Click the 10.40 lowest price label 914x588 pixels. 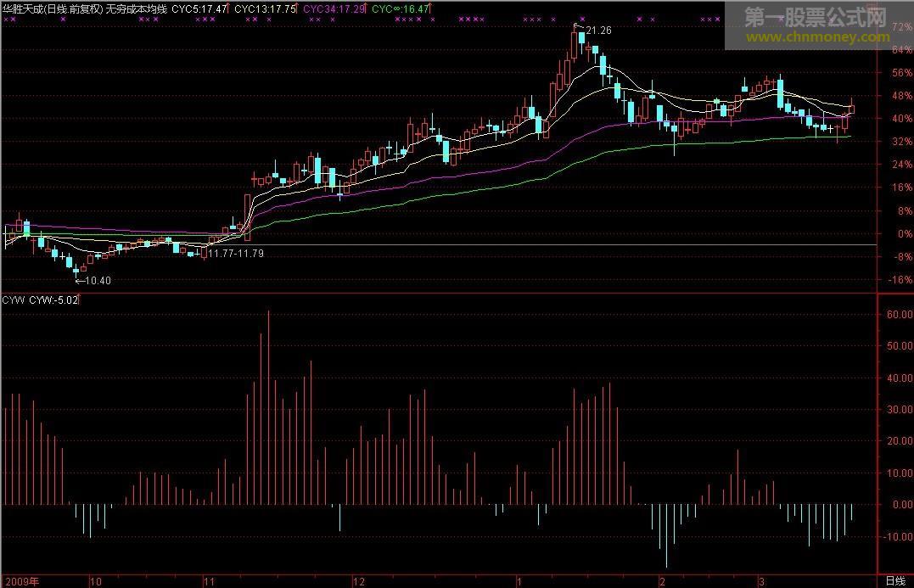[x=98, y=281]
